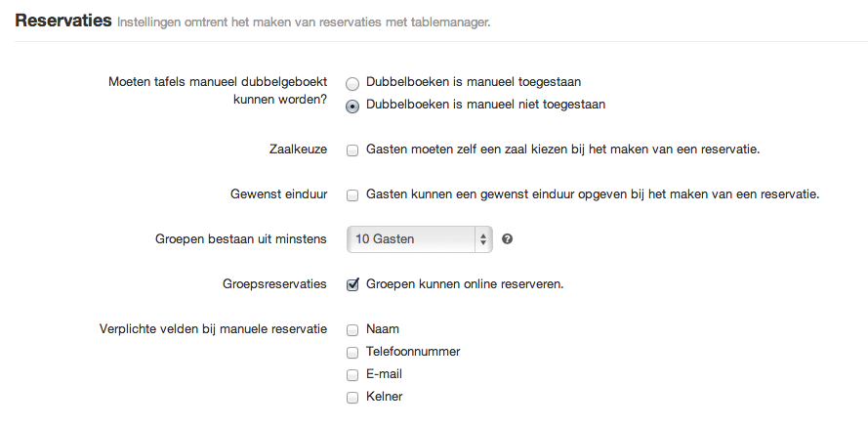Open the '10 Gasten' dropdown
This screenshot has width=868, height=427.
[419, 239]
